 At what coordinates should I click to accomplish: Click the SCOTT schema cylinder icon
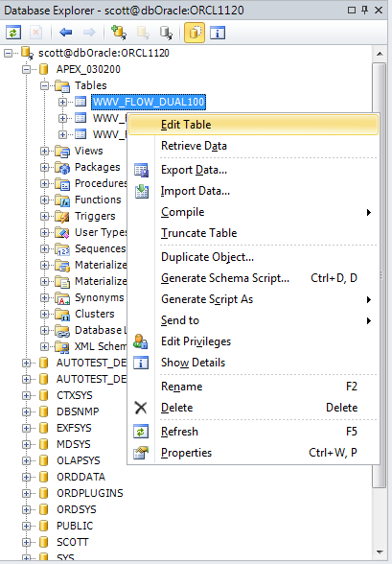pyautogui.click(x=44, y=542)
